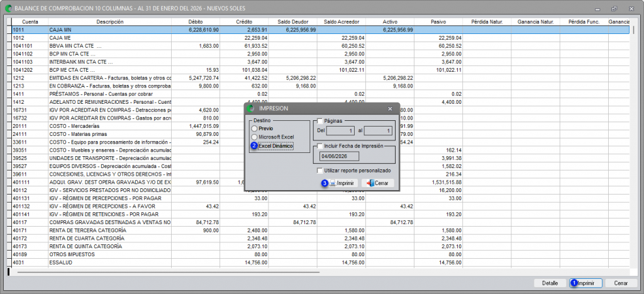Select RENTA DE QUINTA CATEGORÍA row
Viewport: 644px width, 294px height.
(x=320, y=246)
